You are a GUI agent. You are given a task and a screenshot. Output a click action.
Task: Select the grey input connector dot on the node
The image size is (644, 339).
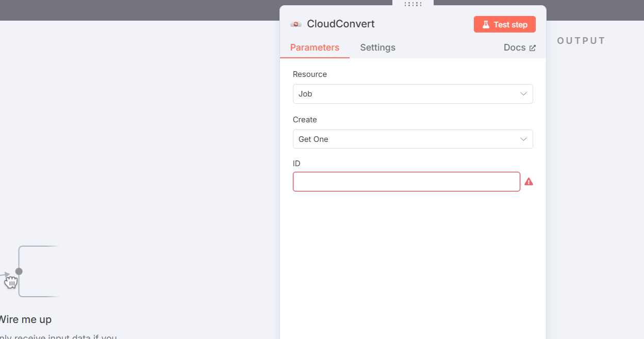[19, 271]
